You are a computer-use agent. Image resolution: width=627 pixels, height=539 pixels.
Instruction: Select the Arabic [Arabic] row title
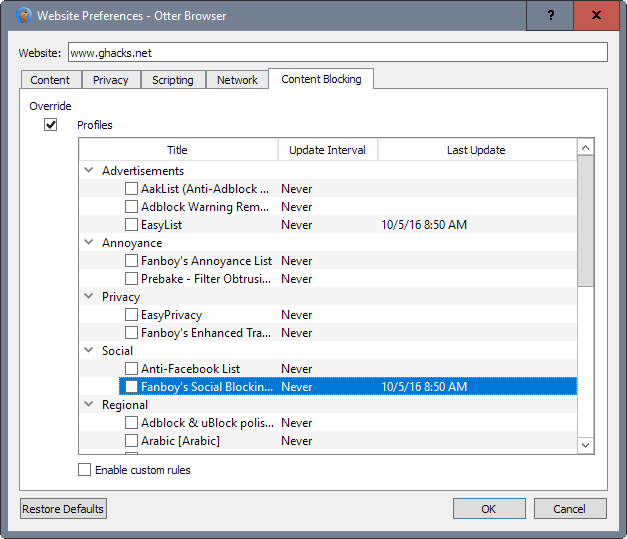pos(180,441)
